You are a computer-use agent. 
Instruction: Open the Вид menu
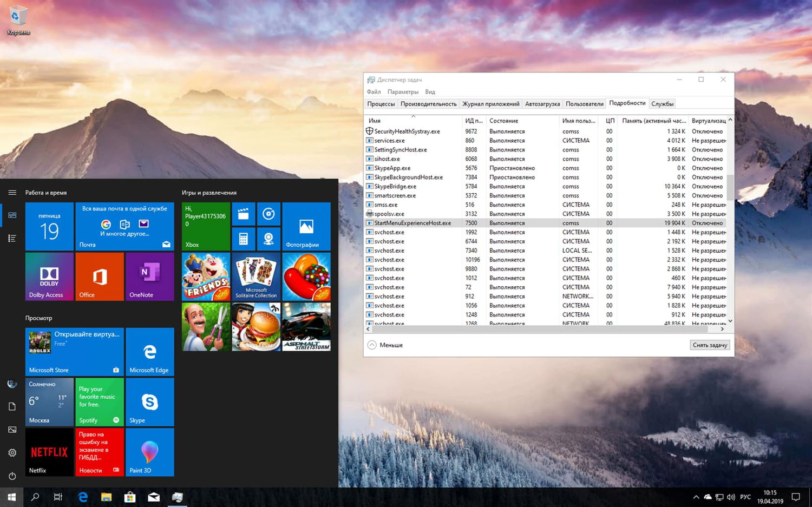point(430,92)
